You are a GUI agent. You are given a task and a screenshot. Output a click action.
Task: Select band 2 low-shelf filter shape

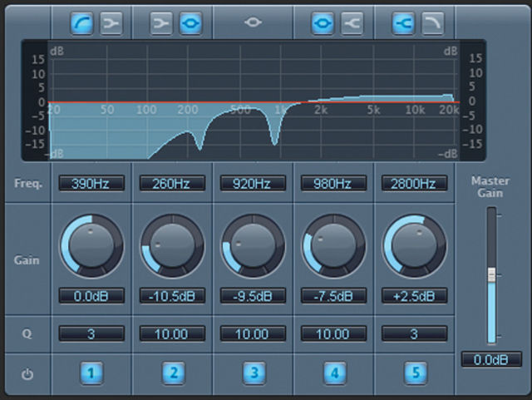tap(161, 23)
